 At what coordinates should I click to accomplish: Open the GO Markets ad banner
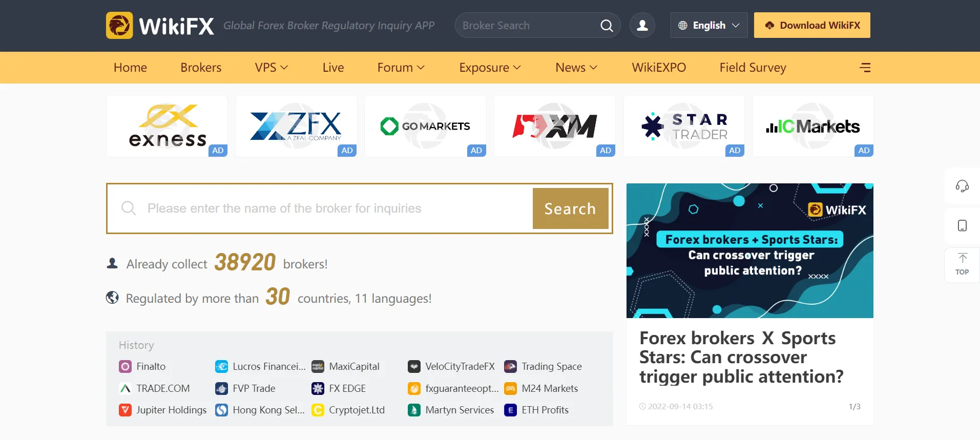425,126
